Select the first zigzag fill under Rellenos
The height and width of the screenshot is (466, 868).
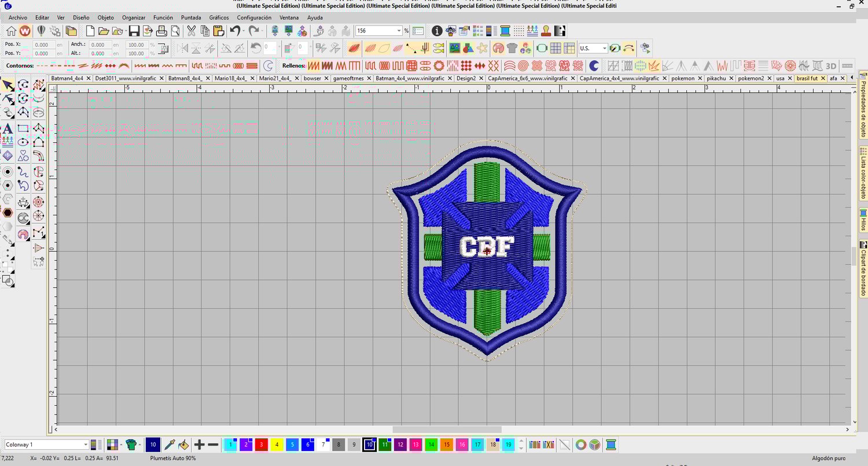coord(313,65)
